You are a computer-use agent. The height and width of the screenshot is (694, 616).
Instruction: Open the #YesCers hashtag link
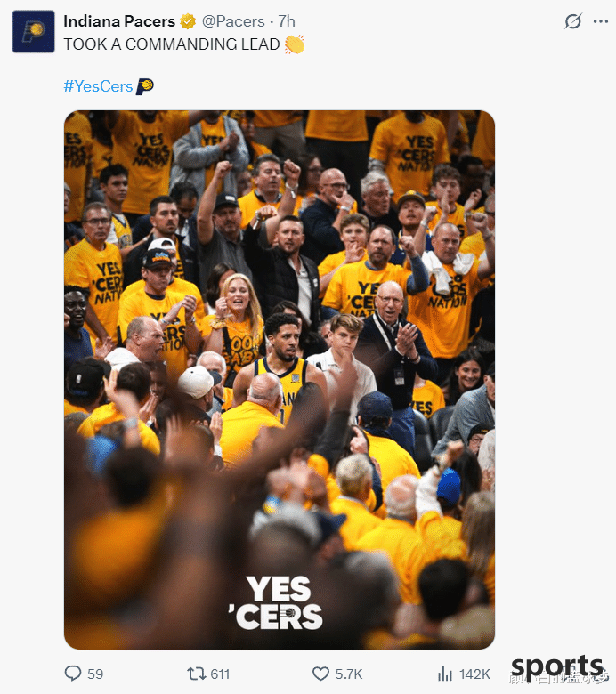click(98, 86)
